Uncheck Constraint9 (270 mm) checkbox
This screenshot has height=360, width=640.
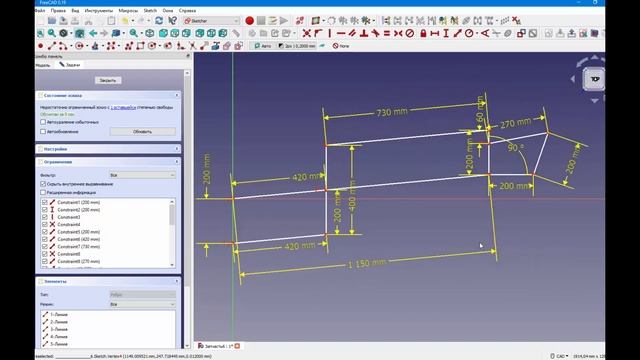point(45,261)
